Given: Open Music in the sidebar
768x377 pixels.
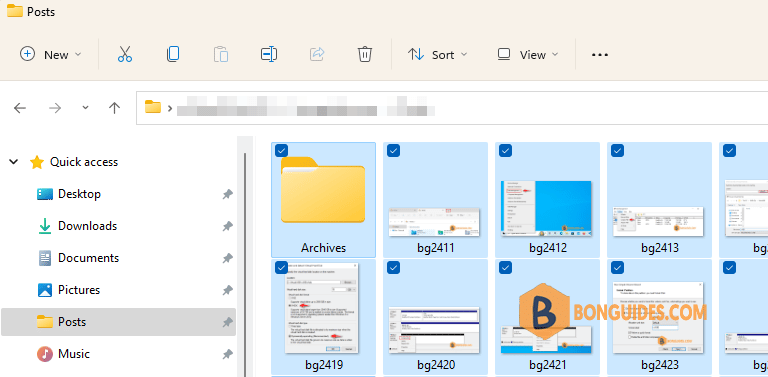Looking at the screenshot, I should coord(74,353).
